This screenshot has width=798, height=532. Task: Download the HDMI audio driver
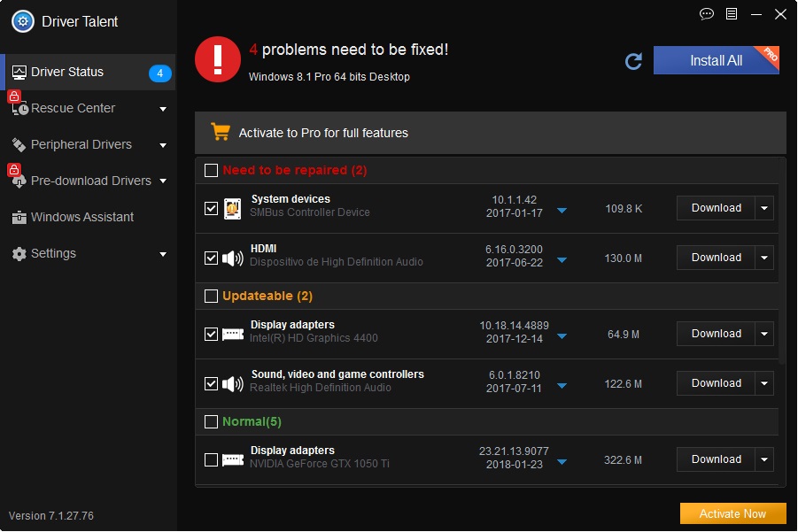(x=716, y=258)
